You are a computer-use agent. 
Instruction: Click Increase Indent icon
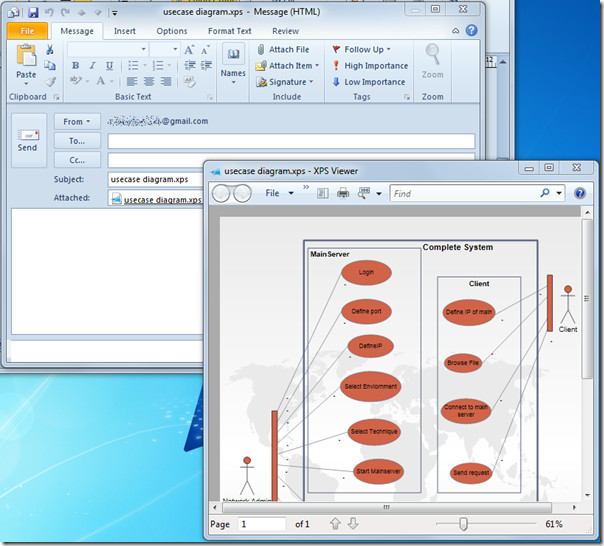(x=206, y=66)
